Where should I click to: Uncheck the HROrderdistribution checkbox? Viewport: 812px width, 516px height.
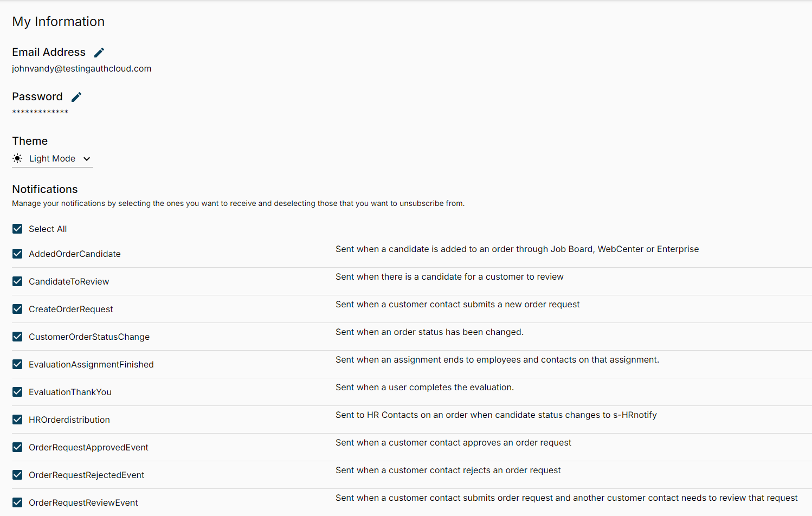(17, 420)
